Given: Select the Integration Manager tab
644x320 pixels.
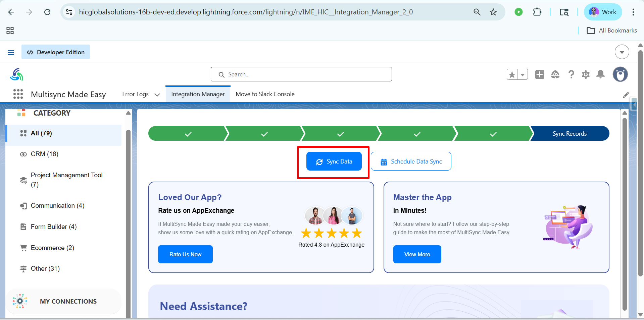Looking at the screenshot, I should [x=198, y=94].
